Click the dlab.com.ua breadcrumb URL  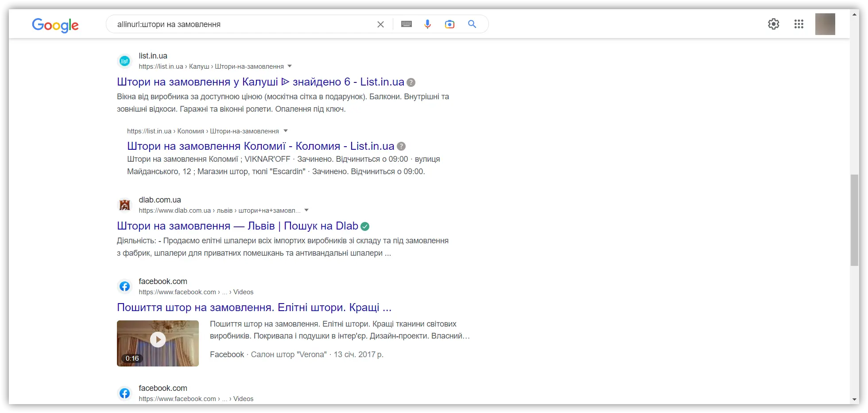pyautogui.click(x=219, y=210)
